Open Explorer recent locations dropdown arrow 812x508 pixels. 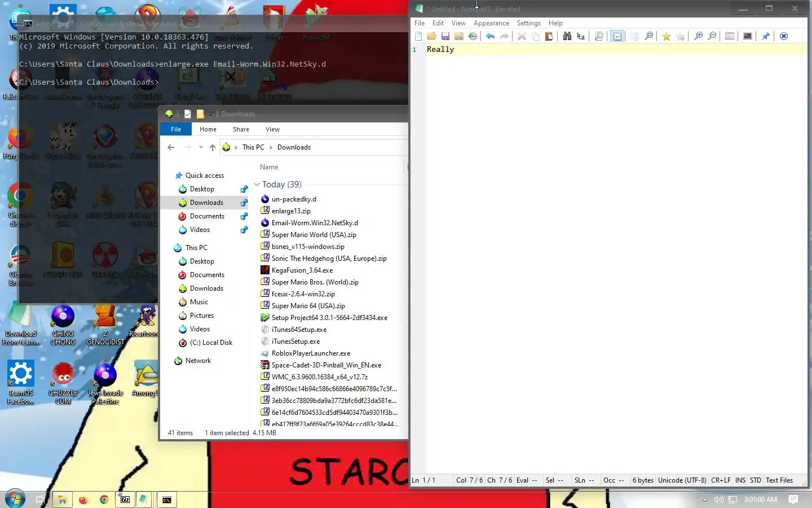(x=201, y=147)
